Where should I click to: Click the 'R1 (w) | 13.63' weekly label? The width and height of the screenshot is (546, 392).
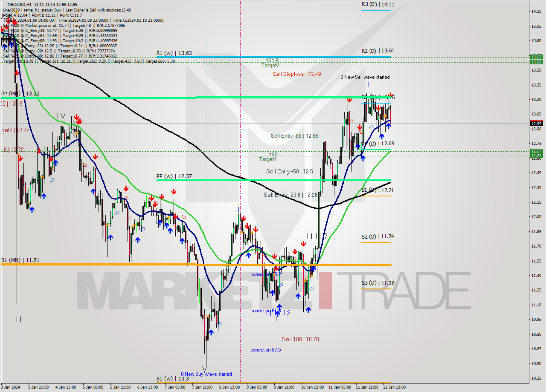(174, 53)
